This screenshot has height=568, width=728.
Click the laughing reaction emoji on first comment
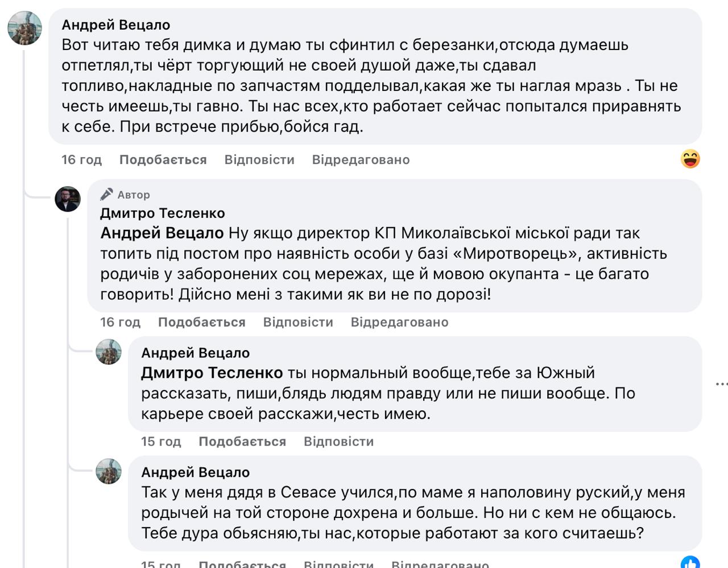690,159
